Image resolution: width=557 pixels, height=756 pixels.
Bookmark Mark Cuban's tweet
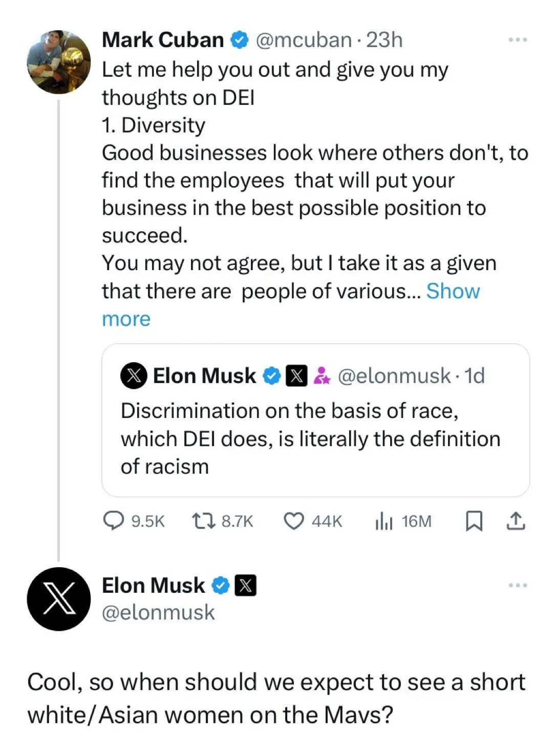click(474, 521)
